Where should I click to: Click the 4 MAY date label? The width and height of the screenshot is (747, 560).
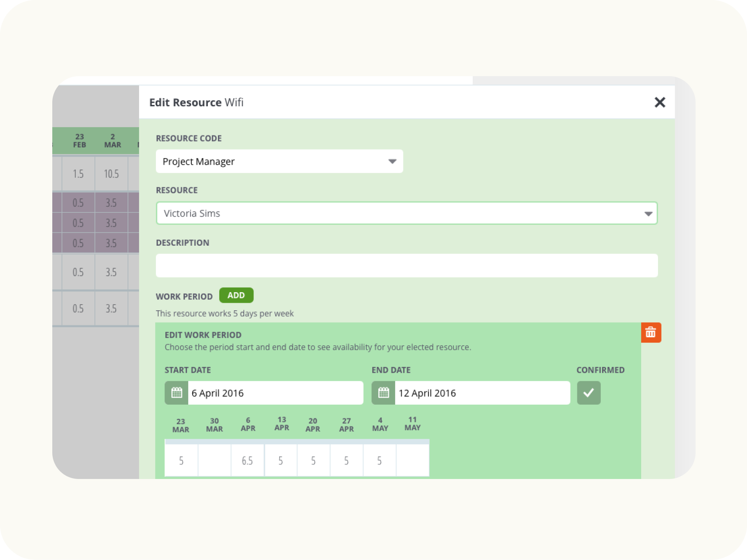pyautogui.click(x=380, y=425)
